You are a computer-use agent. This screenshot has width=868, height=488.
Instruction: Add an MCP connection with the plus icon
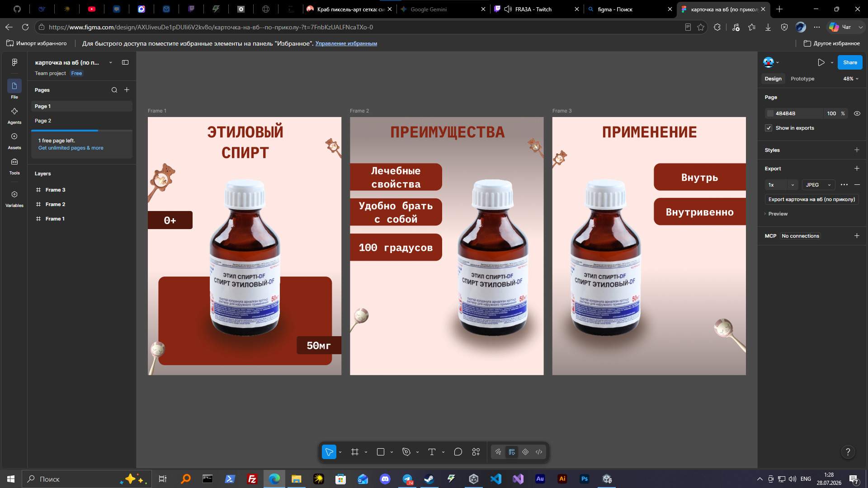click(857, 236)
